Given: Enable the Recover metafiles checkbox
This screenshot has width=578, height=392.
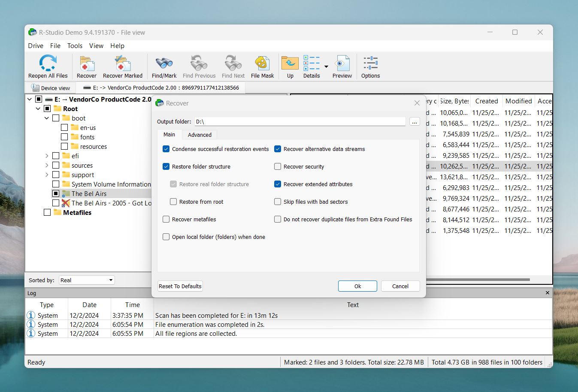Looking at the screenshot, I should pyautogui.click(x=166, y=219).
